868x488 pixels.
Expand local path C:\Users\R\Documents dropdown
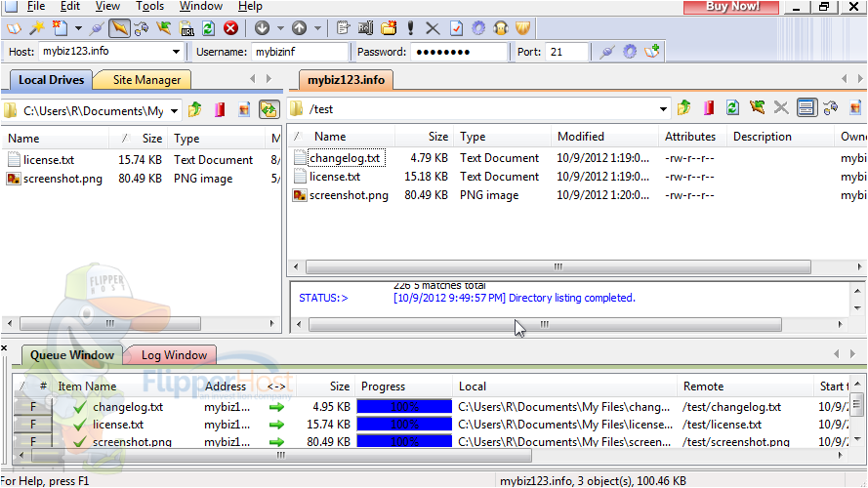tap(174, 111)
